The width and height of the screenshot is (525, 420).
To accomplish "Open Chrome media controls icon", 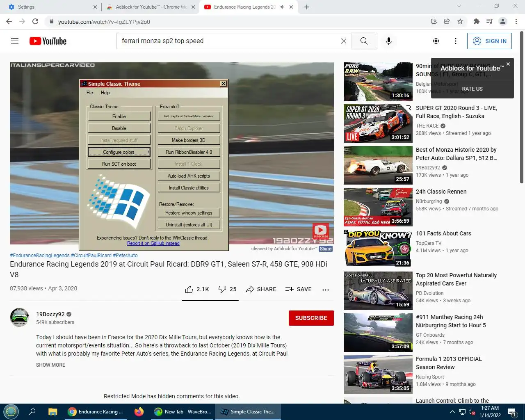I will (x=489, y=21).
